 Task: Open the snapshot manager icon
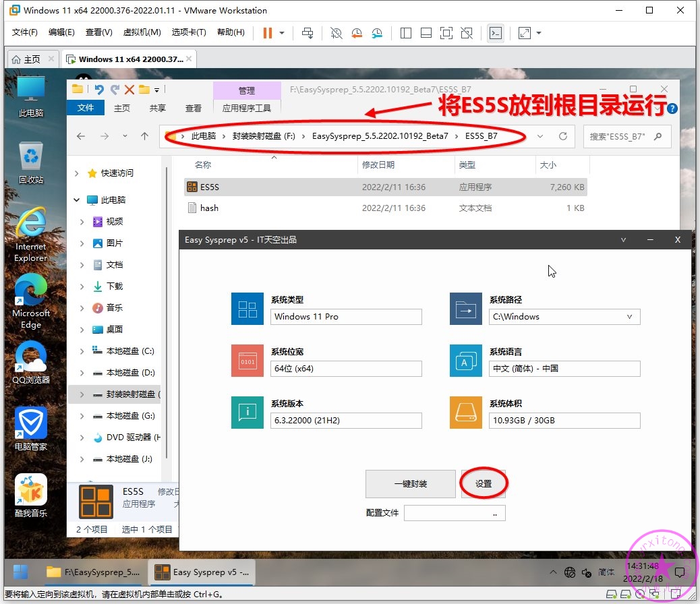click(377, 33)
